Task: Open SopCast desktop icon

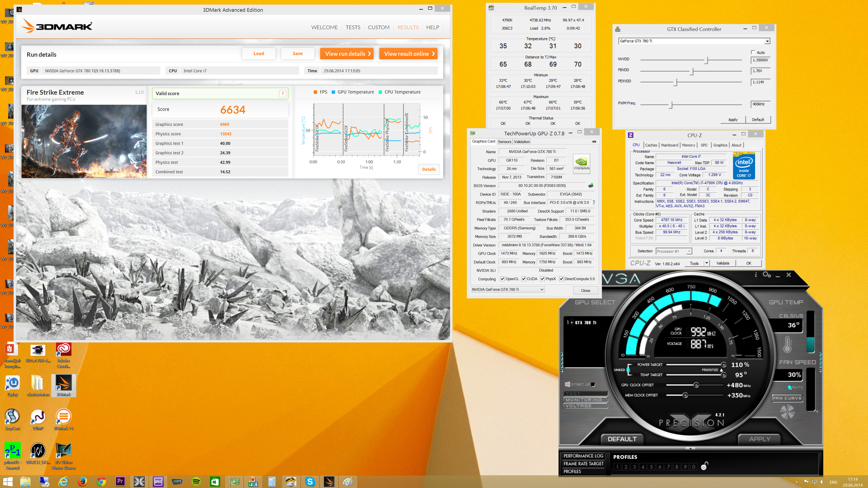Action: tap(12, 419)
